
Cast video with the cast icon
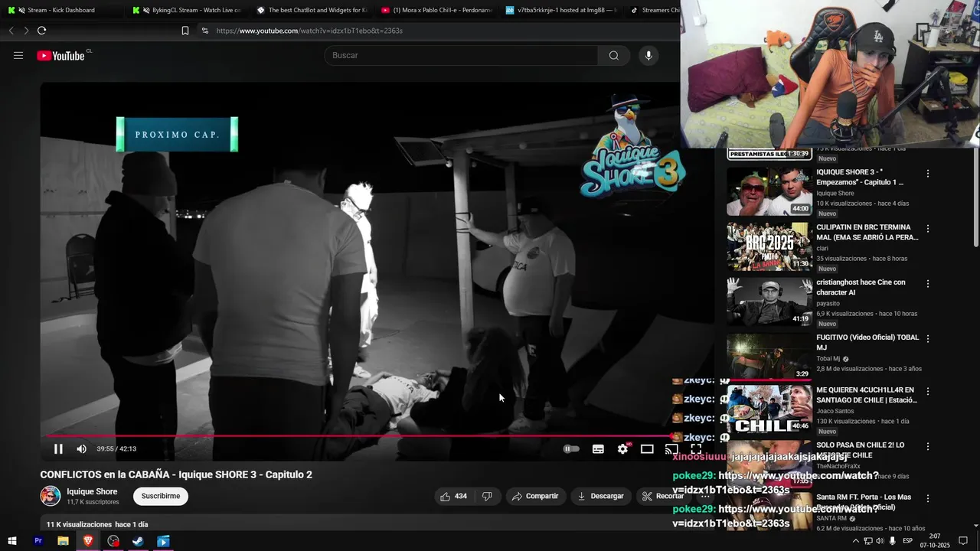pos(671,449)
